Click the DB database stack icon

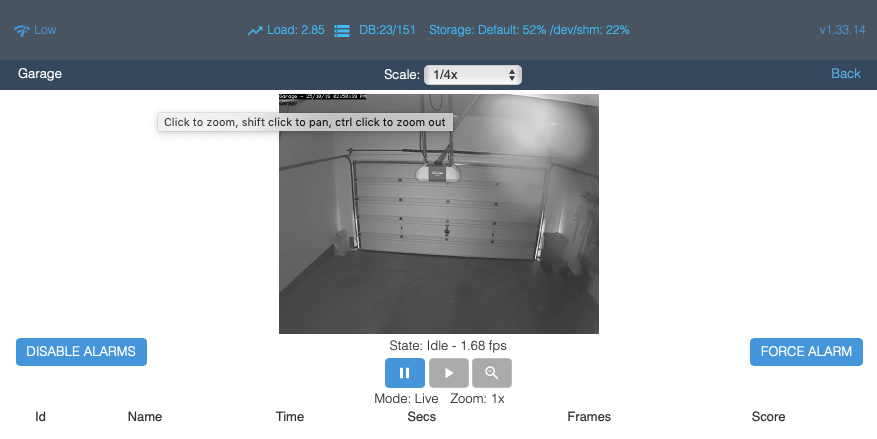(x=342, y=31)
